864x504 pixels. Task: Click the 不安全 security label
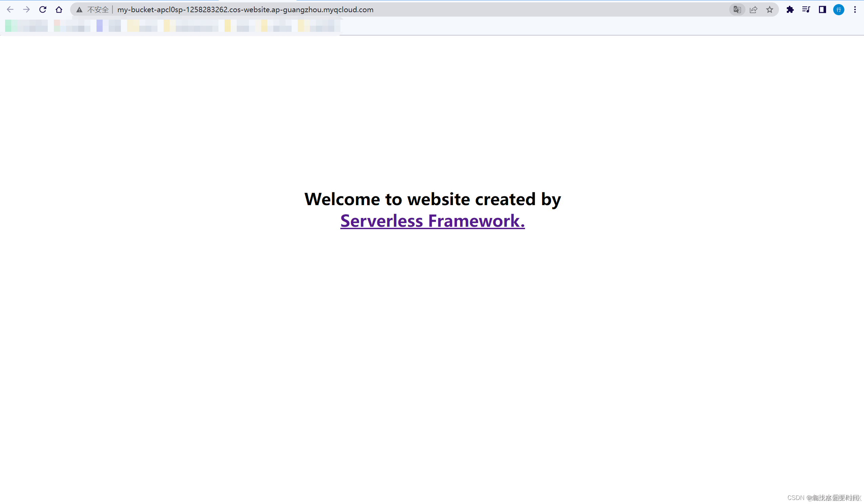coord(98,10)
